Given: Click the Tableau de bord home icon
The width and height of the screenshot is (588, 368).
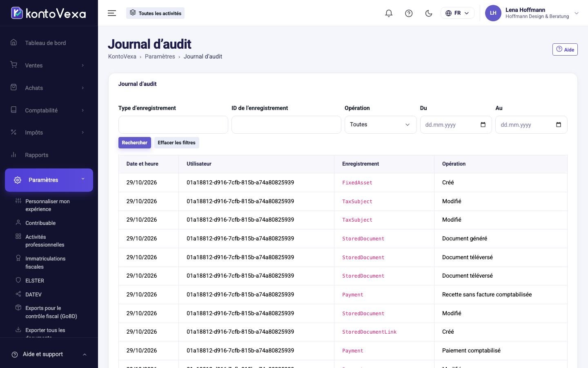Looking at the screenshot, I should click(13, 43).
